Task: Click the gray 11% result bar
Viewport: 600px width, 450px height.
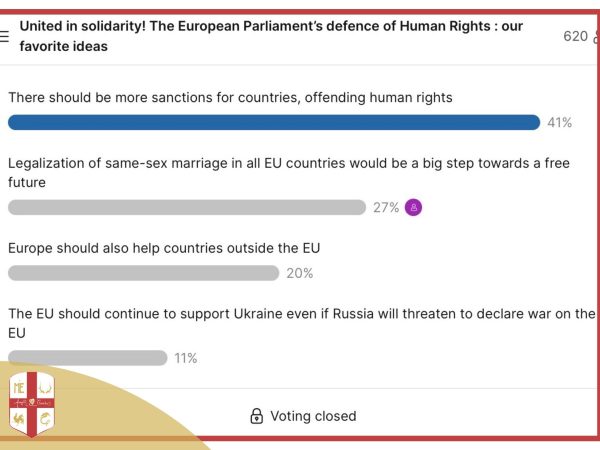Action: (x=87, y=358)
